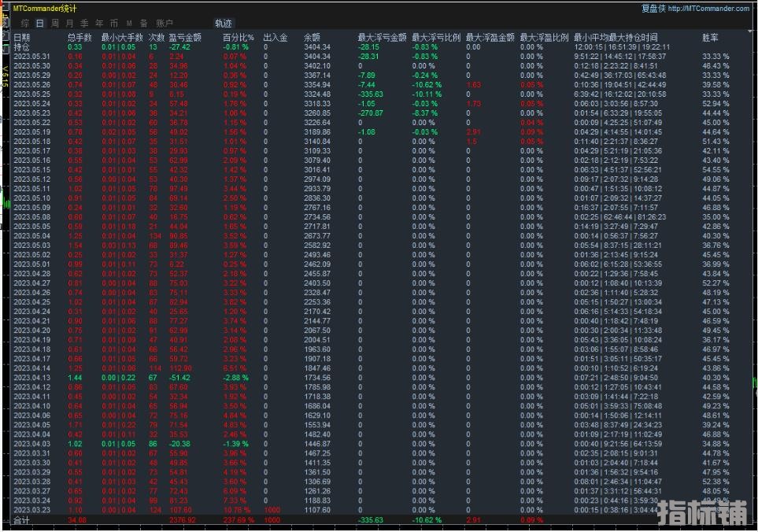Click profit value -51.42

click(179, 378)
